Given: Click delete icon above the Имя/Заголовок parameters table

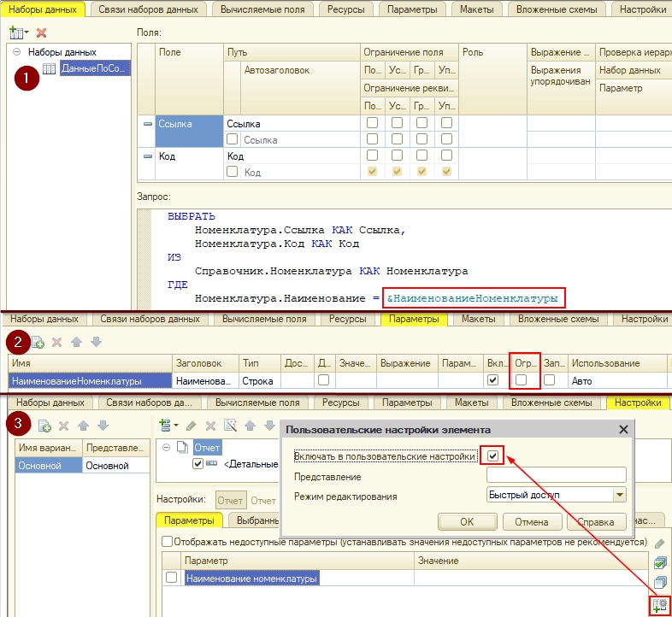Looking at the screenshot, I should coord(57,342).
